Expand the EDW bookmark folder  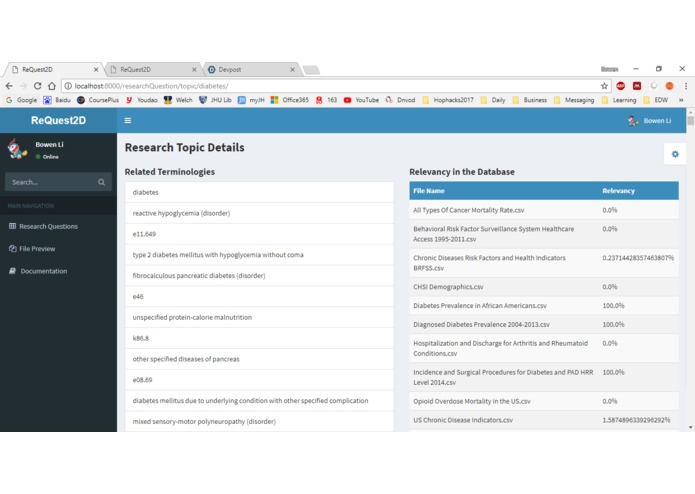click(x=656, y=100)
